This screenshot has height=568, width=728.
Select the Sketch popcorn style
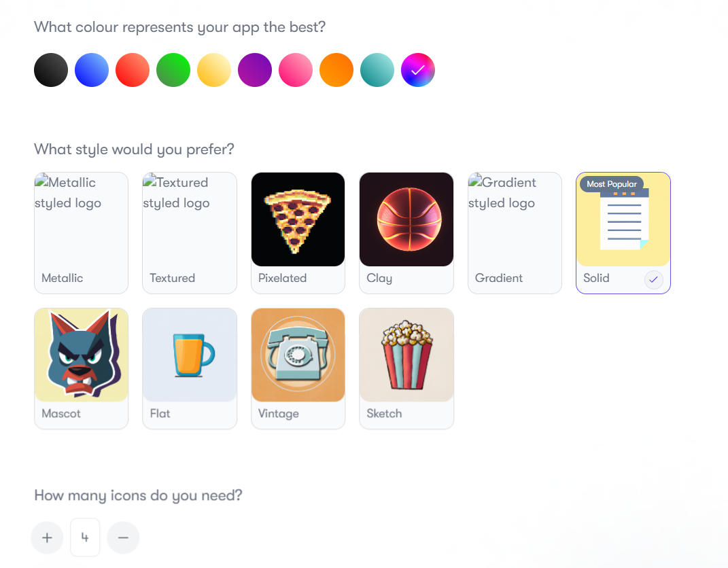point(406,368)
